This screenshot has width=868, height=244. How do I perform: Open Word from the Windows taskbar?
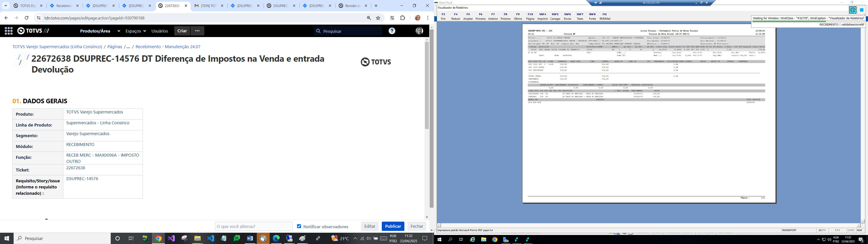coord(250,239)
